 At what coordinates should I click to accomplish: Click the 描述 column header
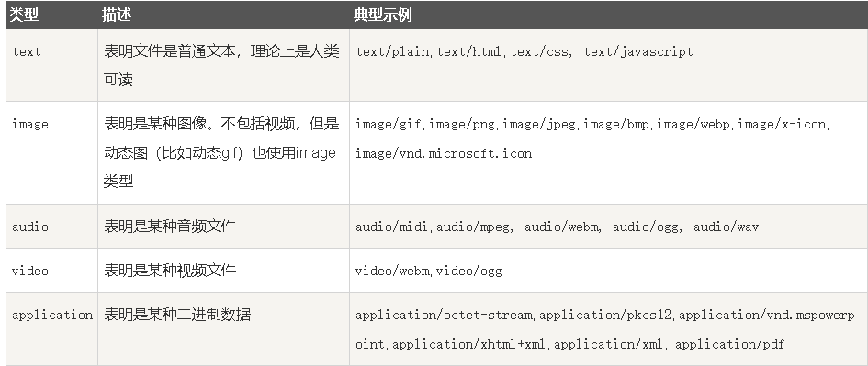117,15
